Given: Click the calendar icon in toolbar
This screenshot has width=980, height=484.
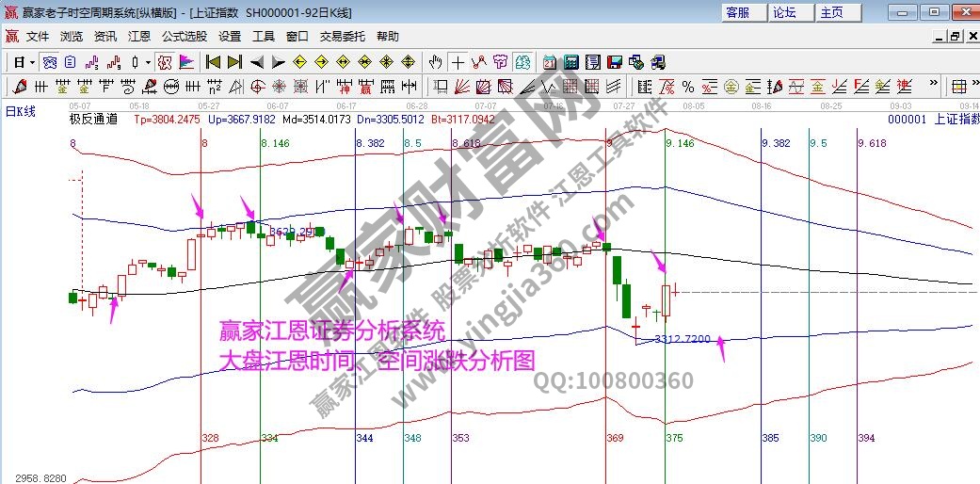Looking at the screenshot, I should [x=548, y=62].
